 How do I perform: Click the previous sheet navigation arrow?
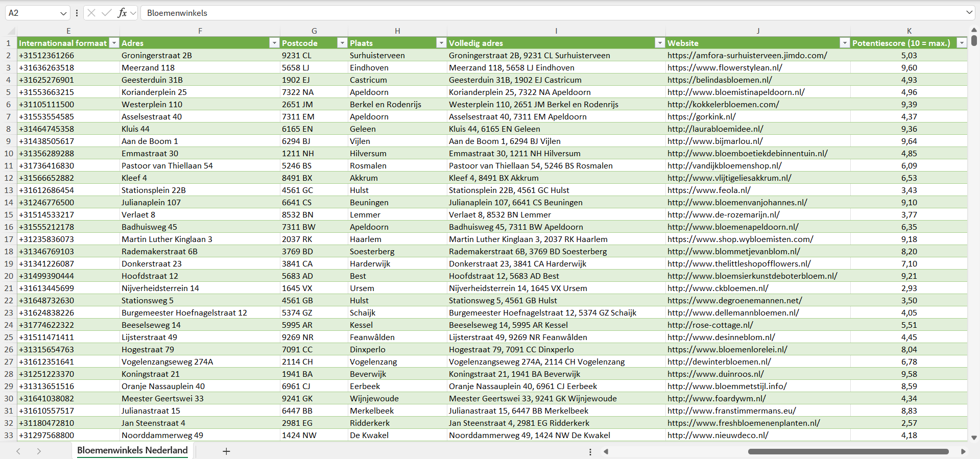(18, 451)
